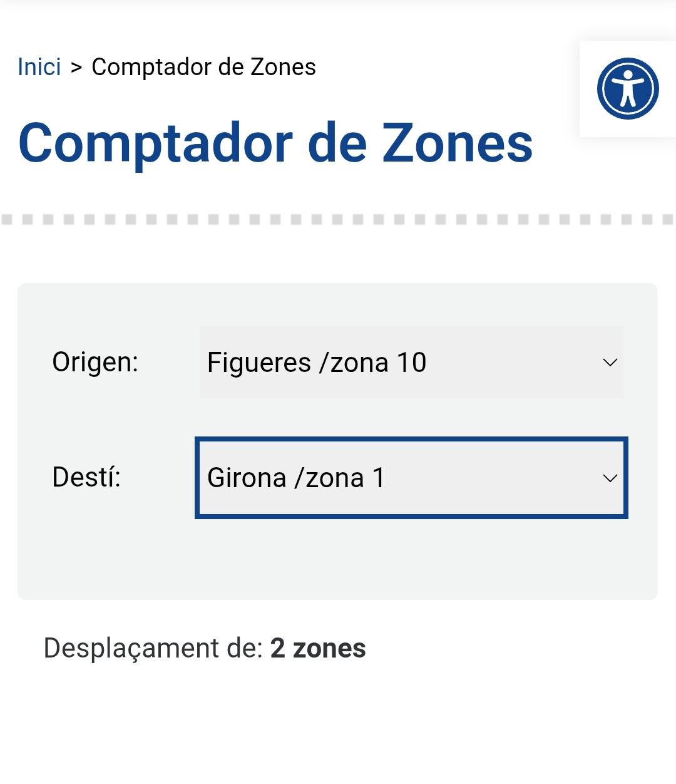Click the Desplaçament de: result label

point(153,649)
